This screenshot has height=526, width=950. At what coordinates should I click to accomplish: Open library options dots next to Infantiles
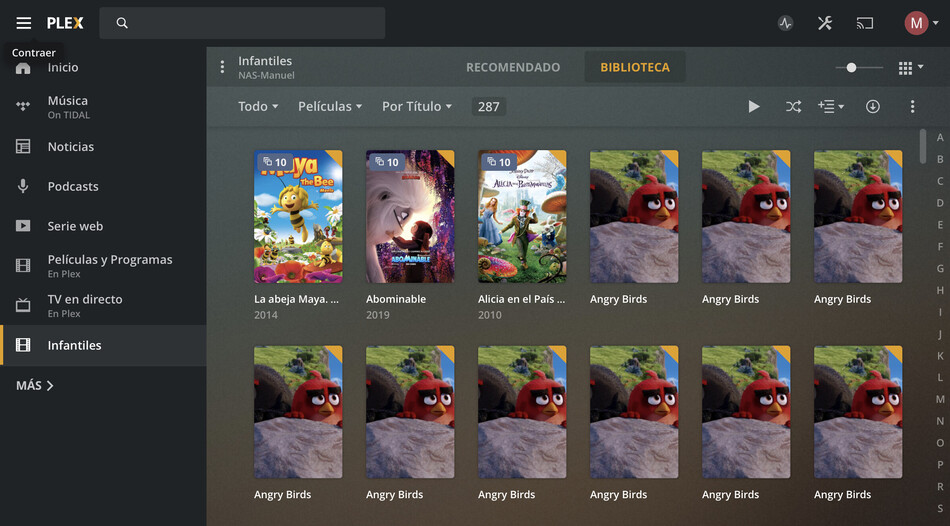click(x=222, y=67)
